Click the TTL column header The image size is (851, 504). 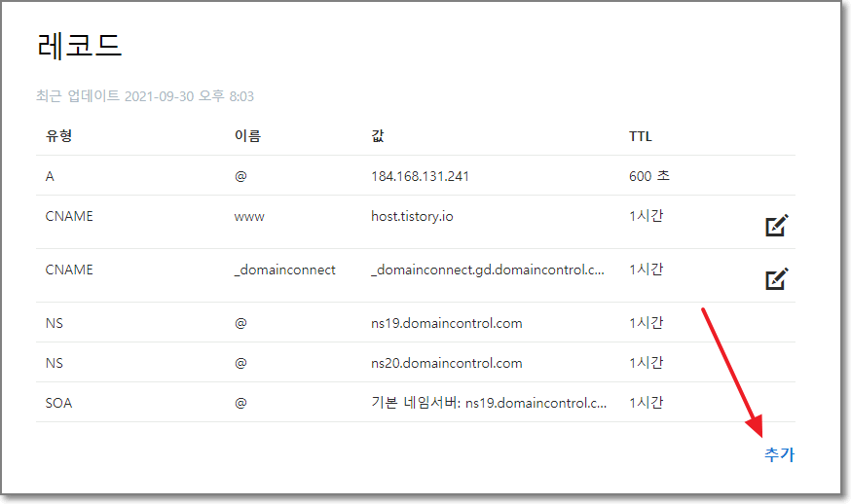[x=641, y=136]
